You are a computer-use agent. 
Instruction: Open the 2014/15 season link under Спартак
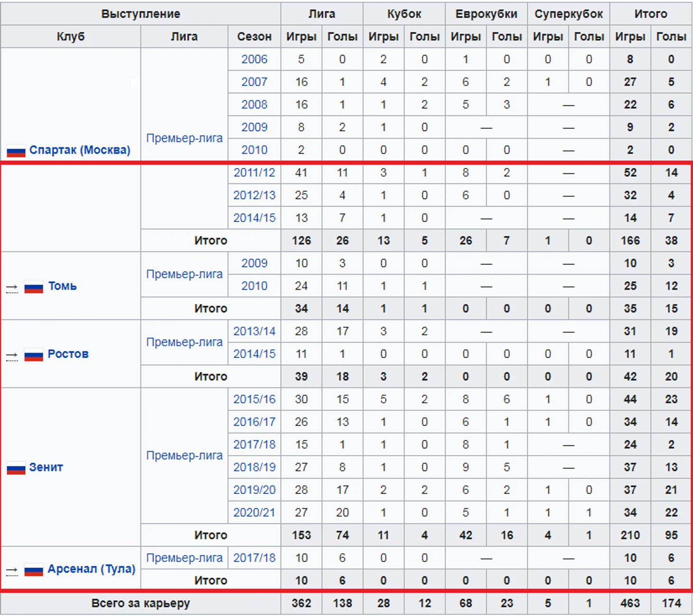coord(254,218)
